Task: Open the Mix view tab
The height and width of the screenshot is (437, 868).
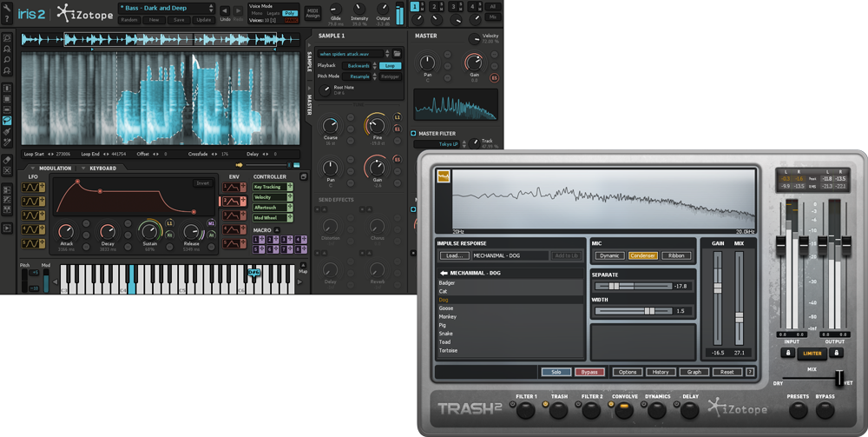Action: pos(492,17)
